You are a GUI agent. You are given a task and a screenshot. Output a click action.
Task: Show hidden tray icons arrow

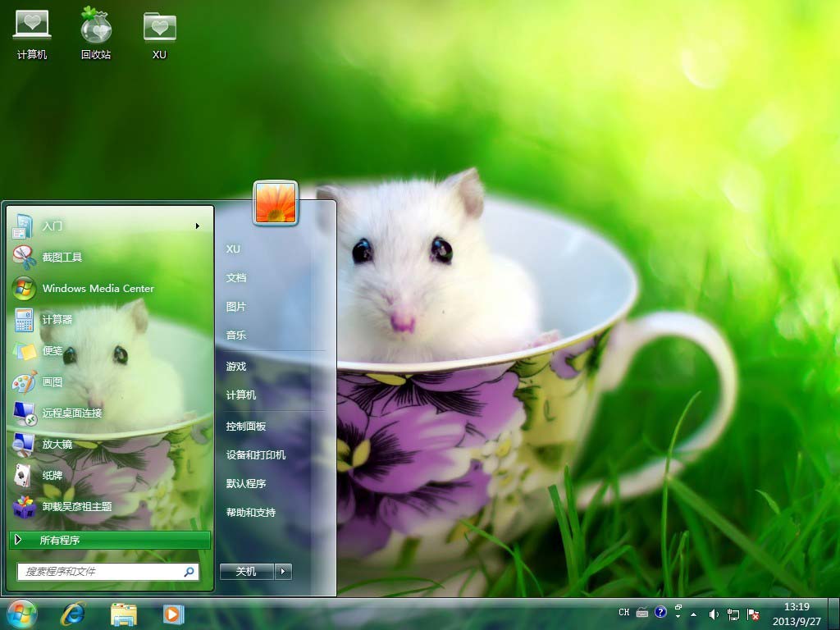(x=694, y=614)
